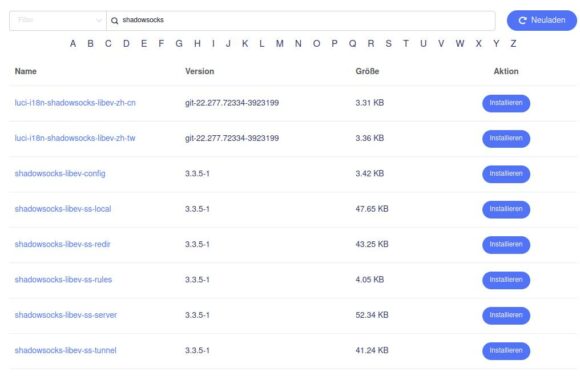
Task: Filter packages by letter P
Action: click(334, 44)
